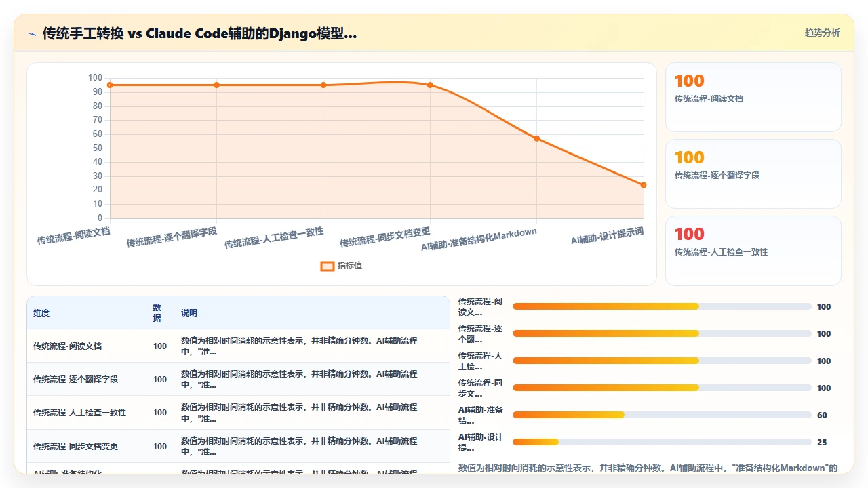The height and width of the screenshot is (488, 868).
Task: Click the progress bar for 传统流程-逐个翻...
Action: pos(662,333)
